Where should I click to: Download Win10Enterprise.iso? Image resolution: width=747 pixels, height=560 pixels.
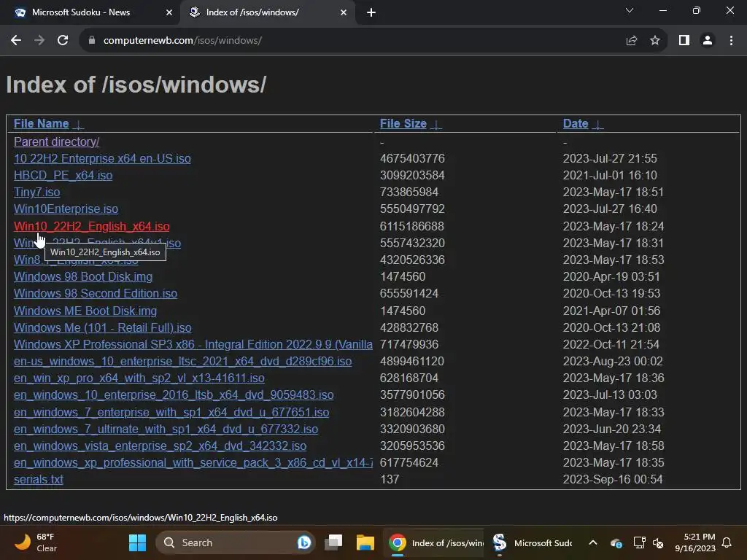coord(66,209)
